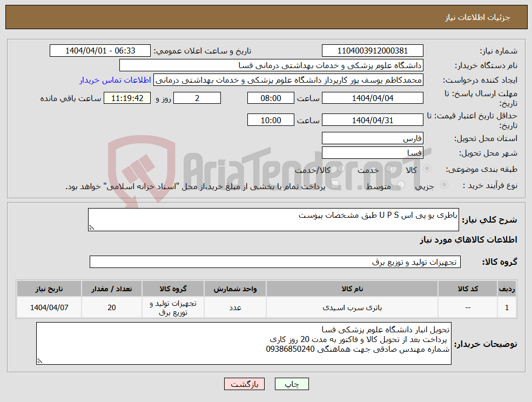Open اطلاعات تماس خریدار link
The height and width of the screenshot is (402, 532).
(x=115, y=80)
